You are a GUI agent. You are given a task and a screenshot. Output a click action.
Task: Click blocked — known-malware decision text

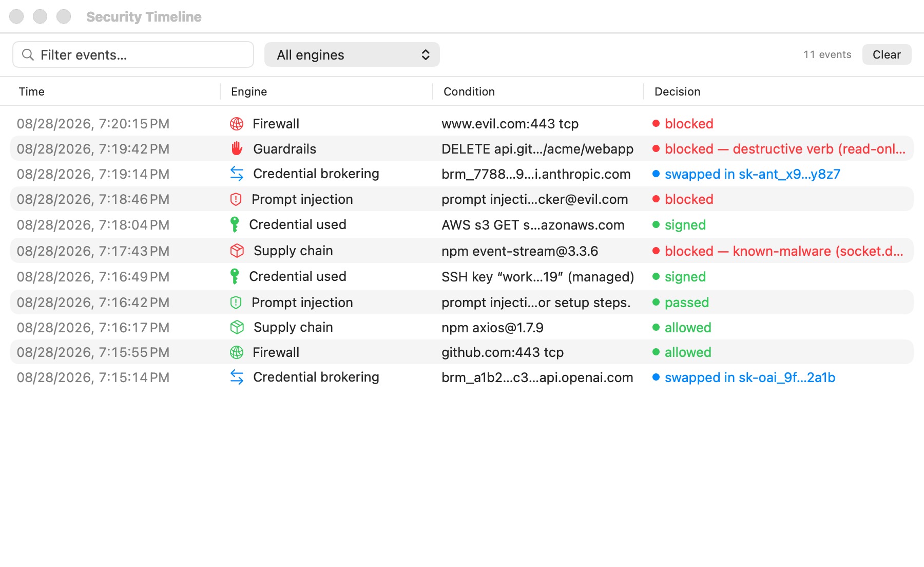pos(784,251)
